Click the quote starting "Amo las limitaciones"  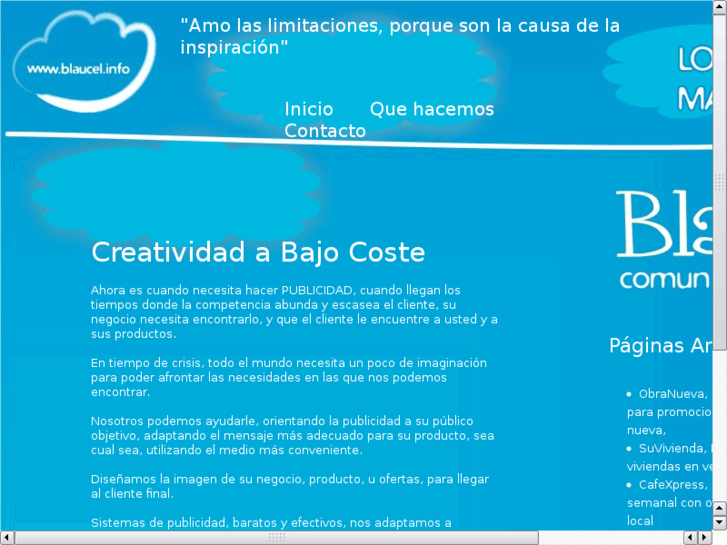coord(400,36)
